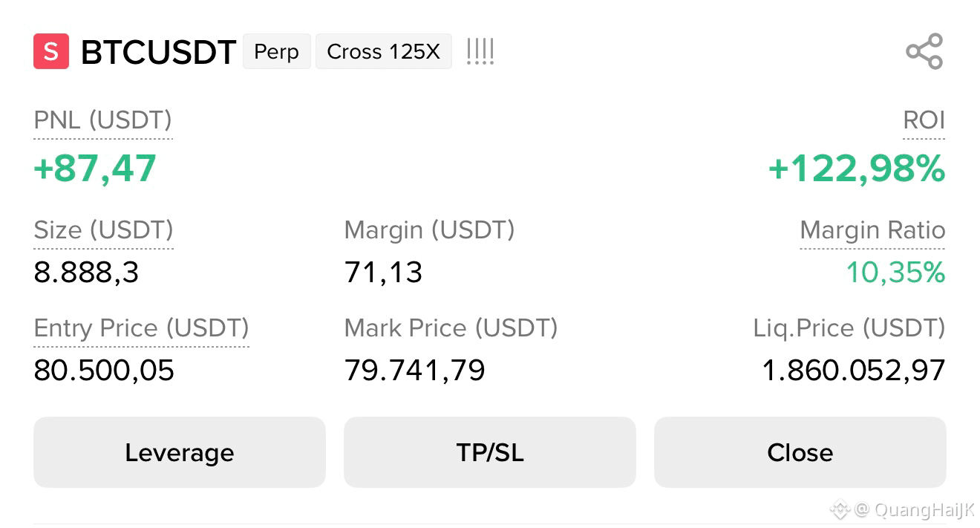
Task: Open the BTCUSDT symbol title
Action: tap(158, 53)
